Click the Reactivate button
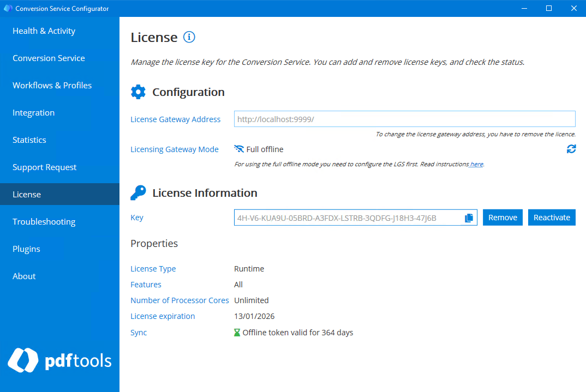The width and height of the screenshot is (586, 392). click(552, 217)
